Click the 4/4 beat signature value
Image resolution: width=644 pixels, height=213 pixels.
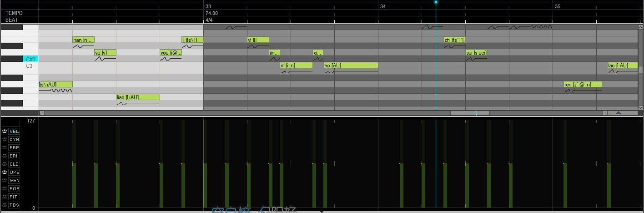point(209,20)
